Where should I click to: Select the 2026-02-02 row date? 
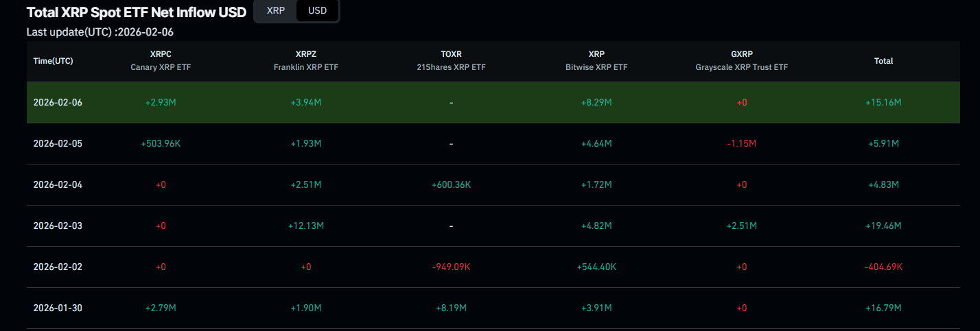(58, 267)
